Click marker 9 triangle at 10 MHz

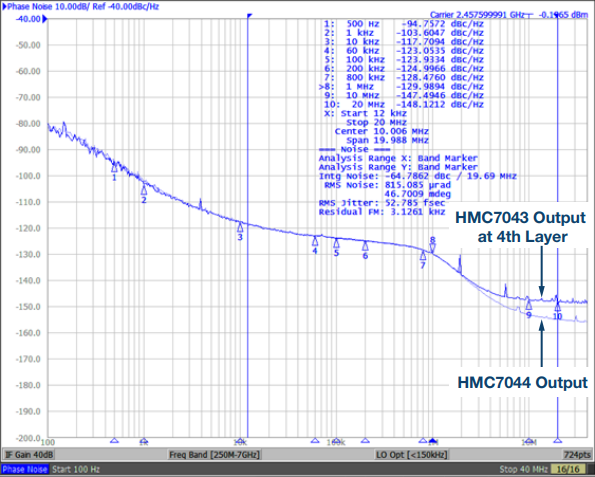[529, 305]
